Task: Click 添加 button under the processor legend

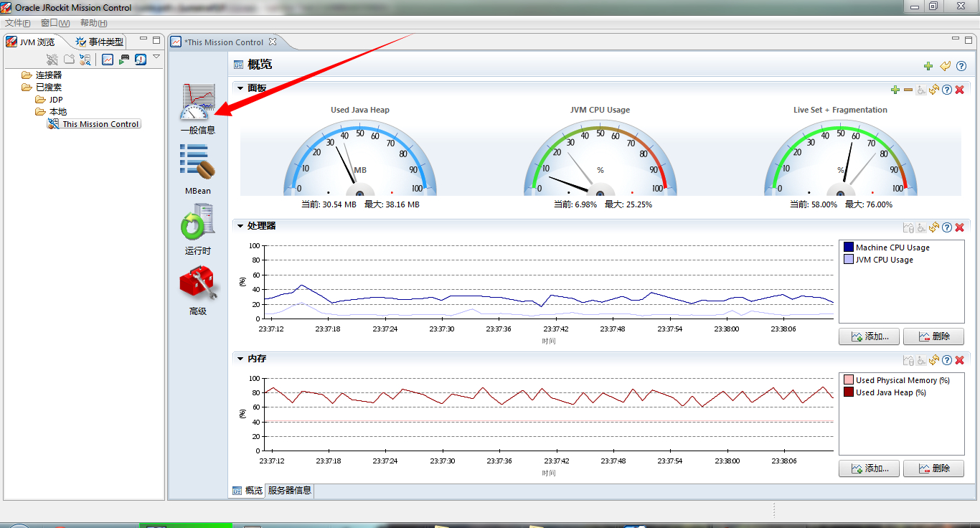Action: [869, 336]
